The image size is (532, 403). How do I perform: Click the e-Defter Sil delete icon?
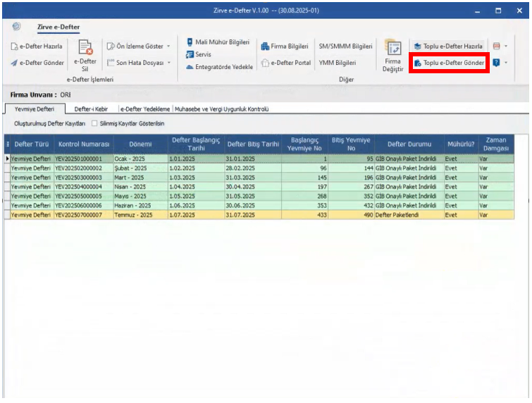click(85, 47)
